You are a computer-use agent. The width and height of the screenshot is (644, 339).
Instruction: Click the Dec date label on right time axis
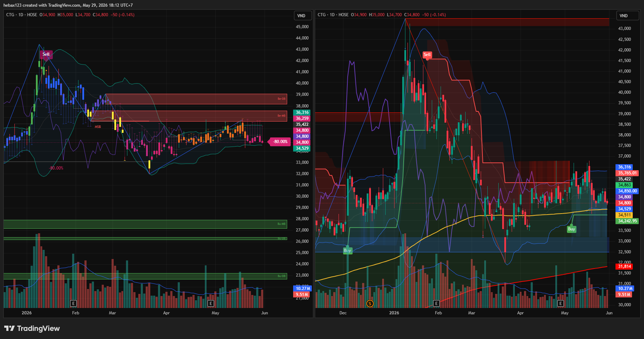[x=343, y=313]
